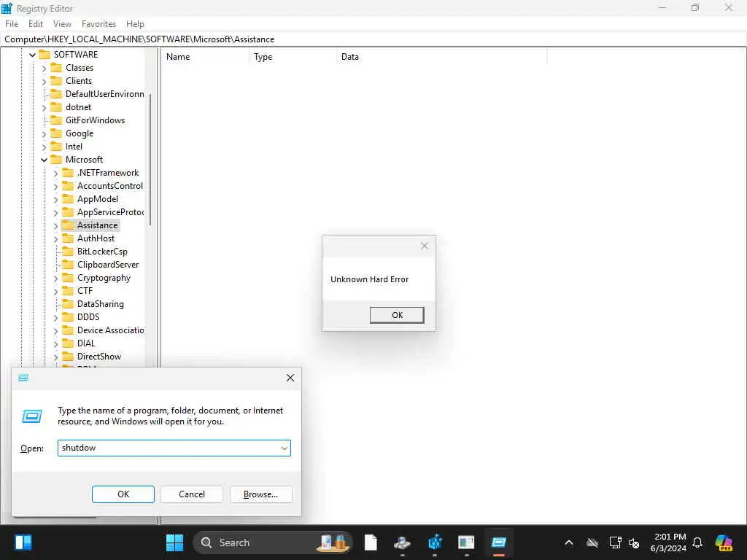
Task: Open the Windows Start menu
Action: pyautogui.click(x=174, y=542)
